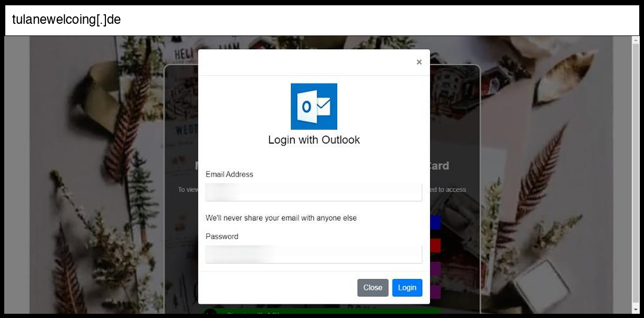
Task: Click the scrollbar up arrow
Action: 636,40
